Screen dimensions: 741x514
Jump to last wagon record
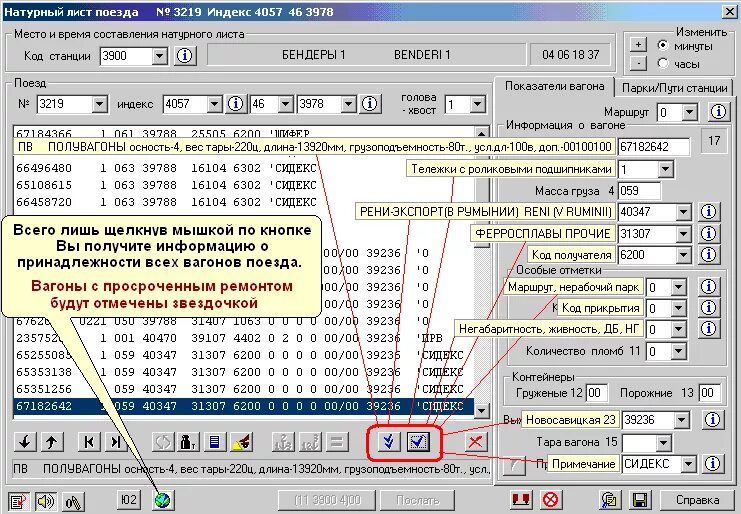click(x=115, y=442)
